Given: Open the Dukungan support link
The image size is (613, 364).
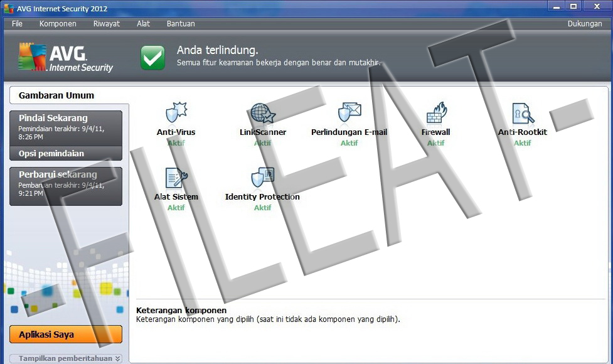Looking at the screenshot, I should (x=585, y=23).
